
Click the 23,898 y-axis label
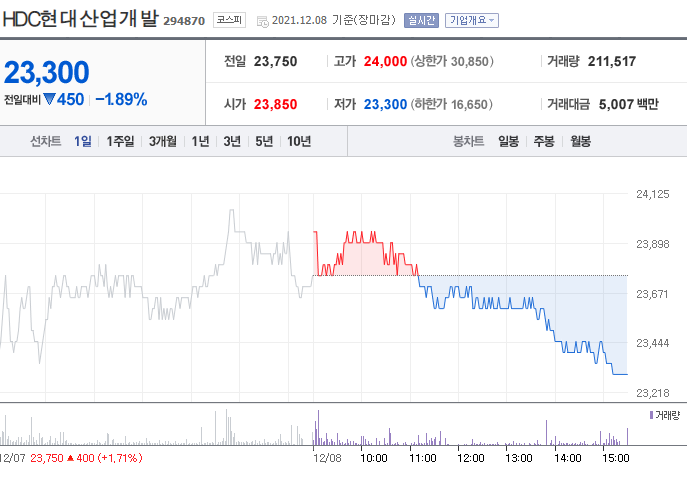pyautogui.click(x=652, y=244)
